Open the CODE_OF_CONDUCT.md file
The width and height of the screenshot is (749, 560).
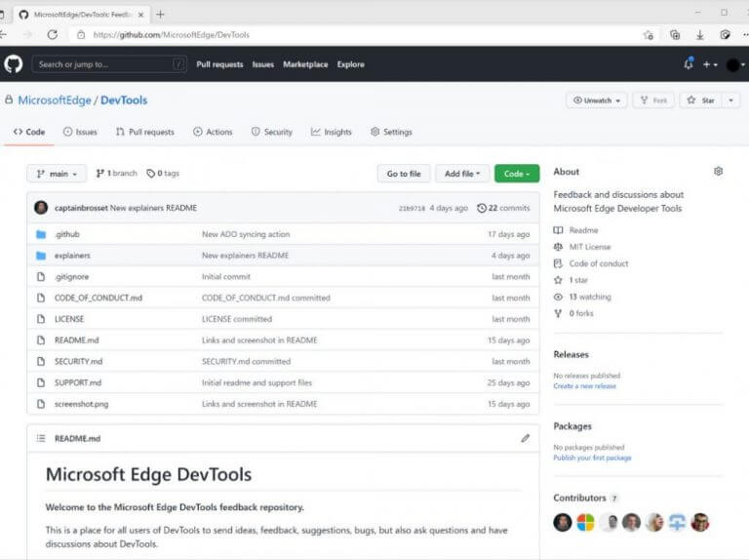click(99, 298)
